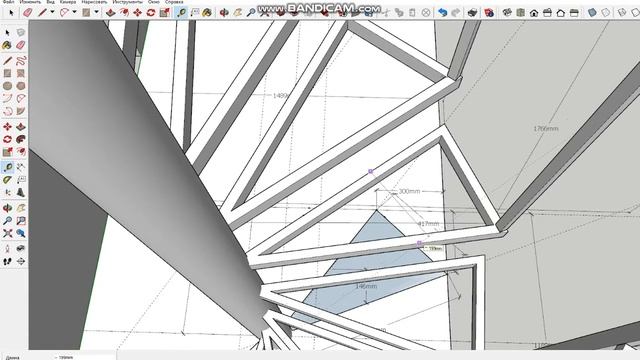Open the Файл menu
The image size is (640, 360).
pyautogui.click(x=8, y=2)
